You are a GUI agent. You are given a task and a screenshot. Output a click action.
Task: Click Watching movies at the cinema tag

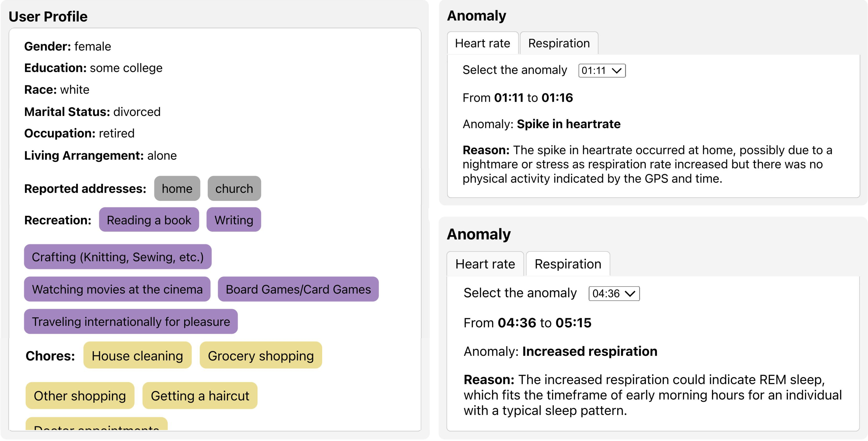pyautogui.click(x=117, y=289)
